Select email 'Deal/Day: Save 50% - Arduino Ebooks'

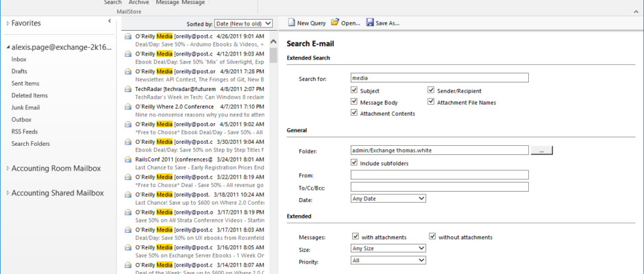(x=199, y=40)
